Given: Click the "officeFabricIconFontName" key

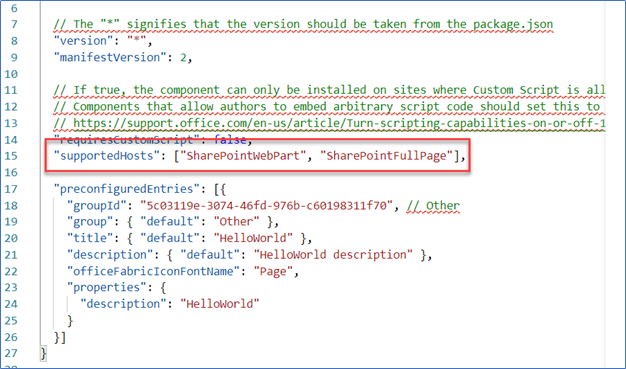Looking at the screenshot, I should (154, 272).
